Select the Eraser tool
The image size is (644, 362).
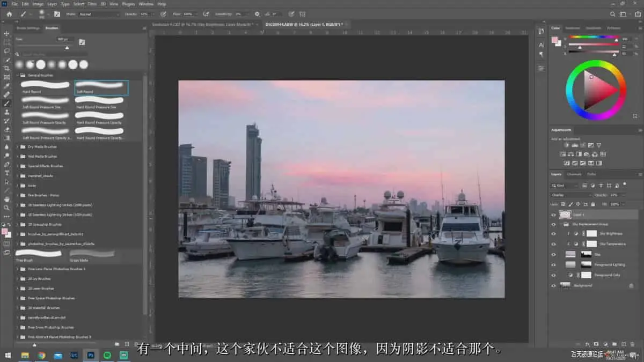(x=7, y=129)
